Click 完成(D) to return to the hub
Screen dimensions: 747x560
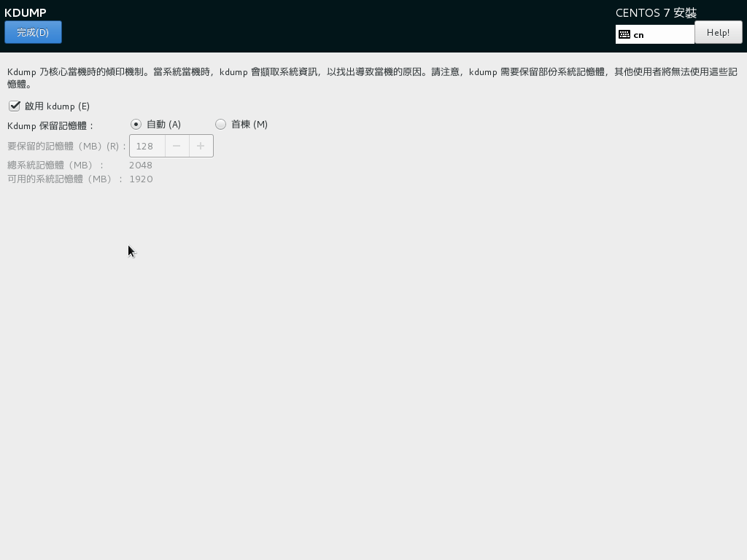click(x=33, y=32)
